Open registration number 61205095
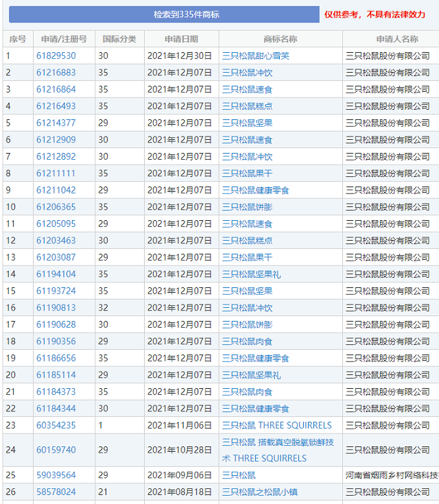The width and height of the screenshot is (439, 504). [56, 224]
